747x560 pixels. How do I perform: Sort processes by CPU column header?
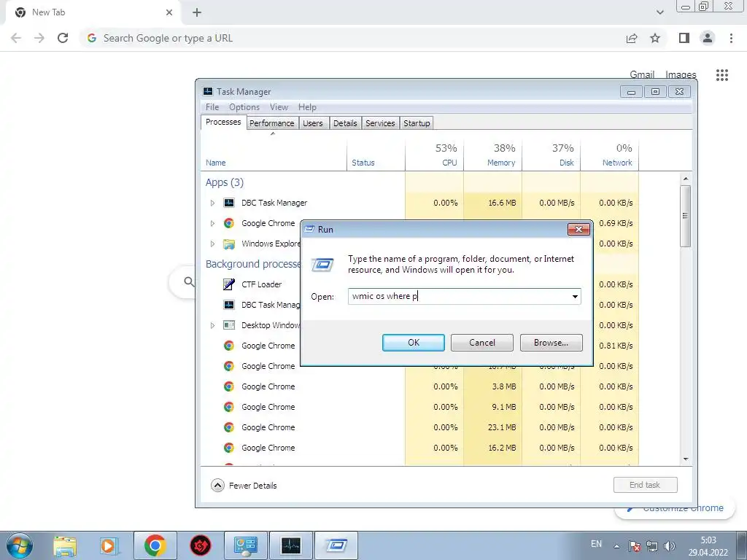tap(434, 155)
